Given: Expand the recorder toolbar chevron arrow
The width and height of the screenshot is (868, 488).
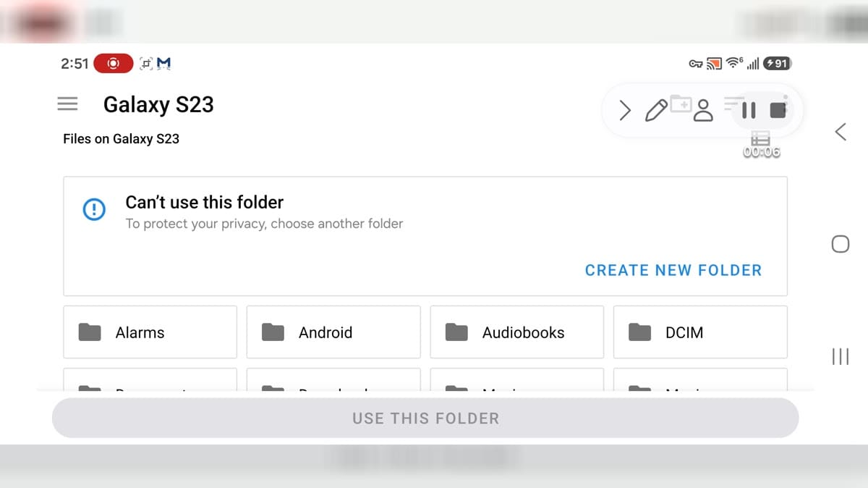Looking at the screenshot, I should coord(625,111).
